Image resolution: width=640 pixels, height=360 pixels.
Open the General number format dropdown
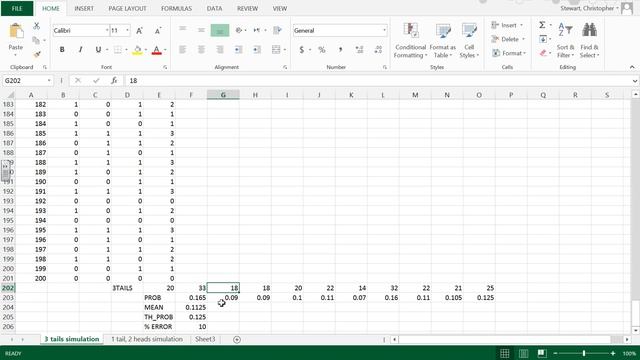tap(384, 31)
